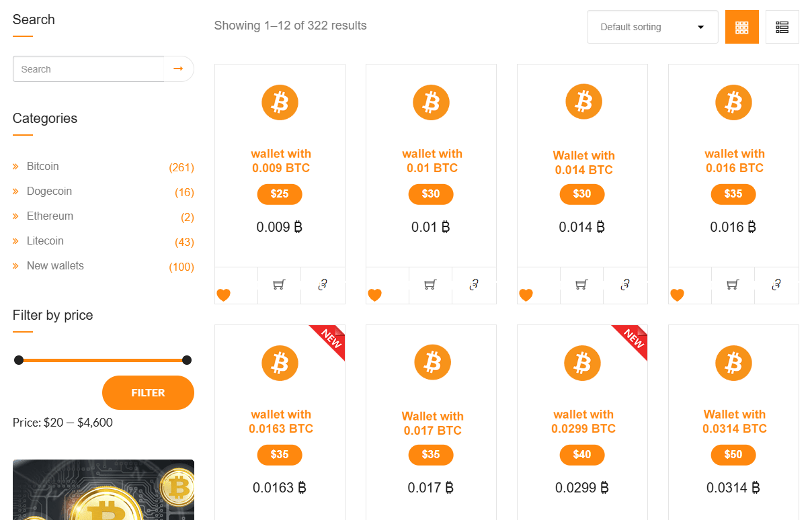Click the cart icon for 0.014 BTC wallet
Screen dimensions: 812x520
[581, 285]
